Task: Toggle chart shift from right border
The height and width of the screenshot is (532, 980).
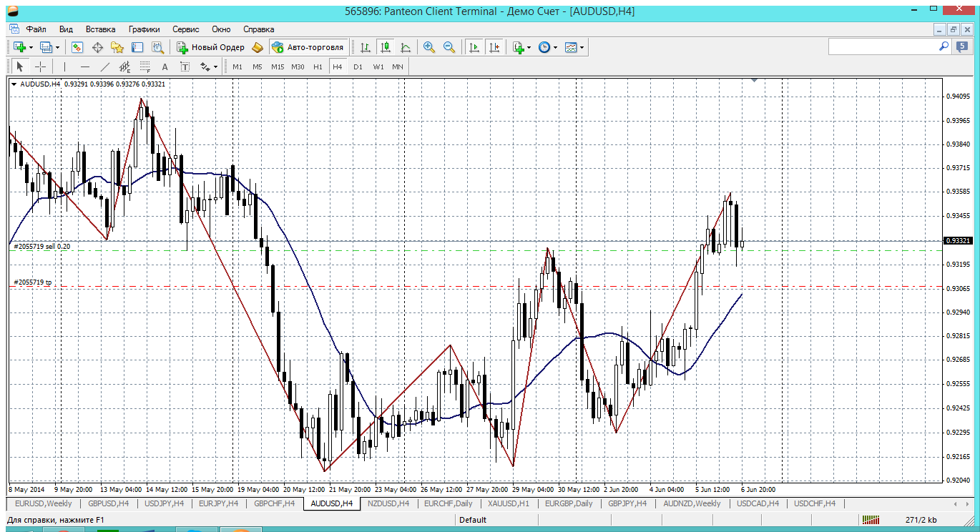Action: [x=494, y=47]
